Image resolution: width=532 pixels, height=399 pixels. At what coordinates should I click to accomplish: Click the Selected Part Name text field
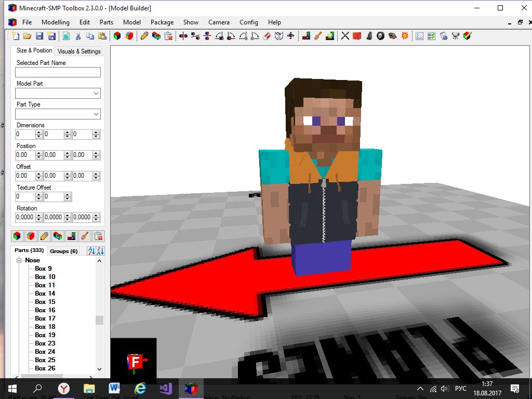coord(58,72)
